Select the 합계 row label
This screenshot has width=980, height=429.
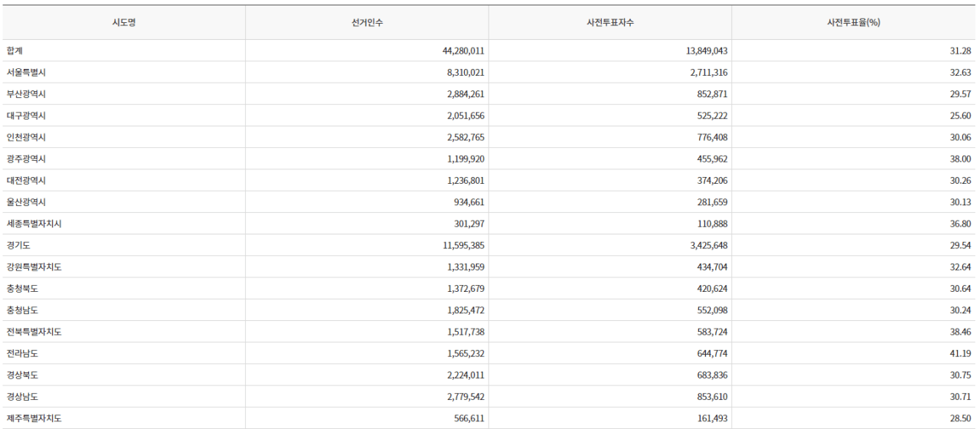click(x=15, y=51)
